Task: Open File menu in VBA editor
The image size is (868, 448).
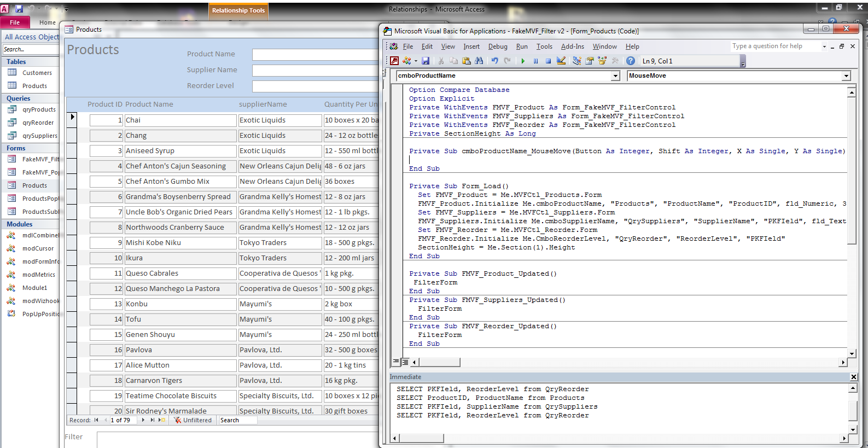Action: (x=408, y=46)
